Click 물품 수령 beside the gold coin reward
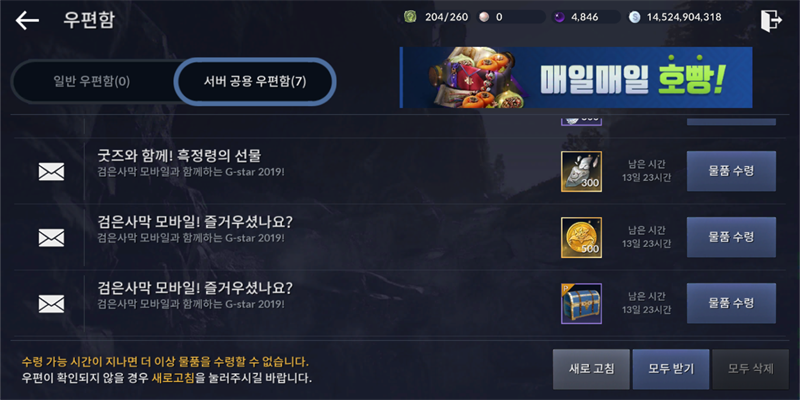Screen dimensions: 800x400 click(x=731, y=237)
